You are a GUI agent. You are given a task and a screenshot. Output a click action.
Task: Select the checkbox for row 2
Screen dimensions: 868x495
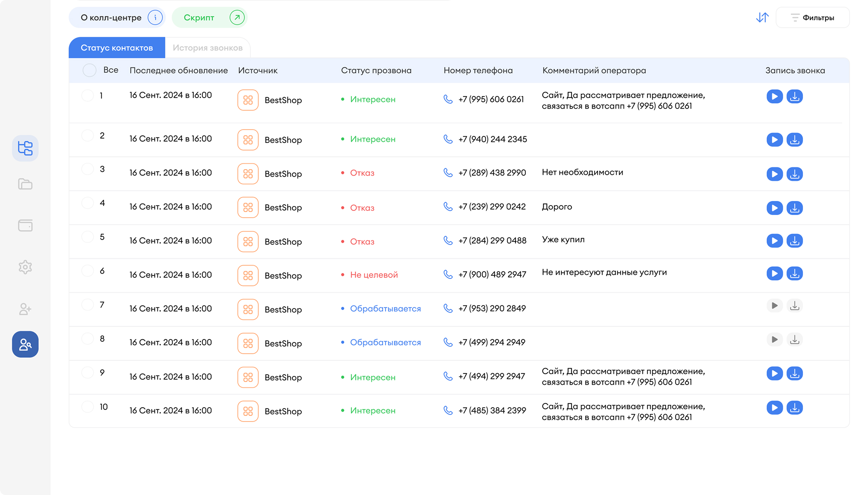[87, 135]
